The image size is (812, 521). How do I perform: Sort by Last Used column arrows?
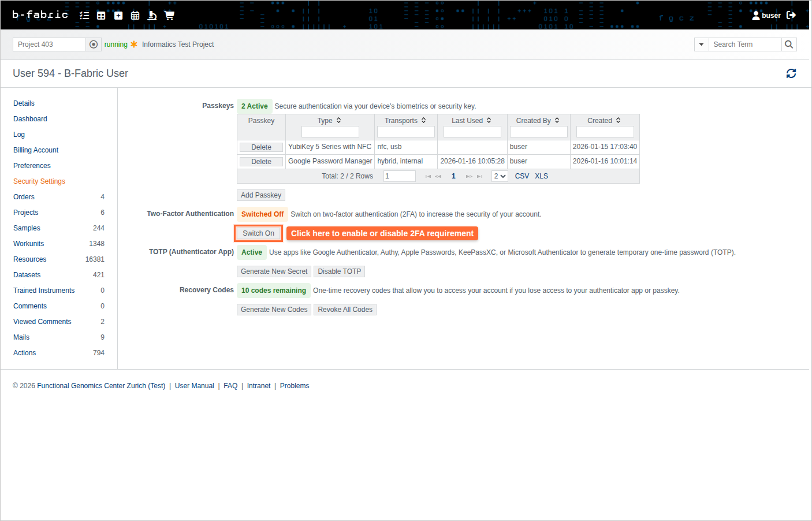pyautogui.click(x=489, y=121)
